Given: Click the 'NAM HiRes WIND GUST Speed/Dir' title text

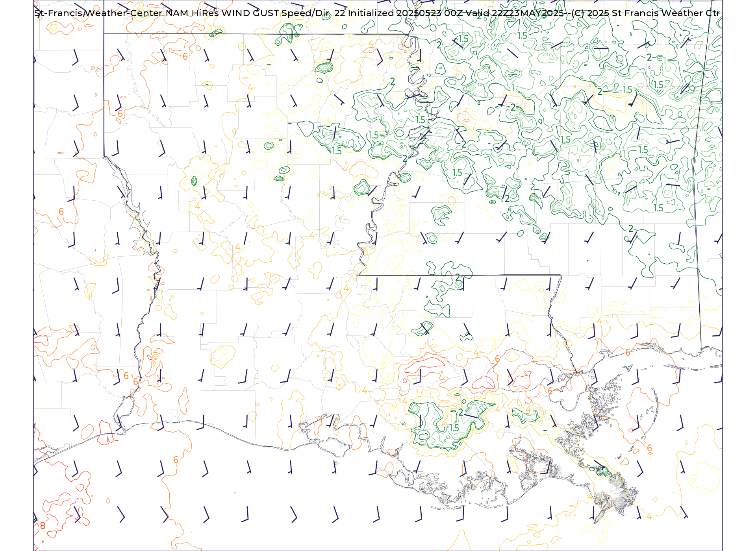Looking at the screenshot, I should point(247,13).
